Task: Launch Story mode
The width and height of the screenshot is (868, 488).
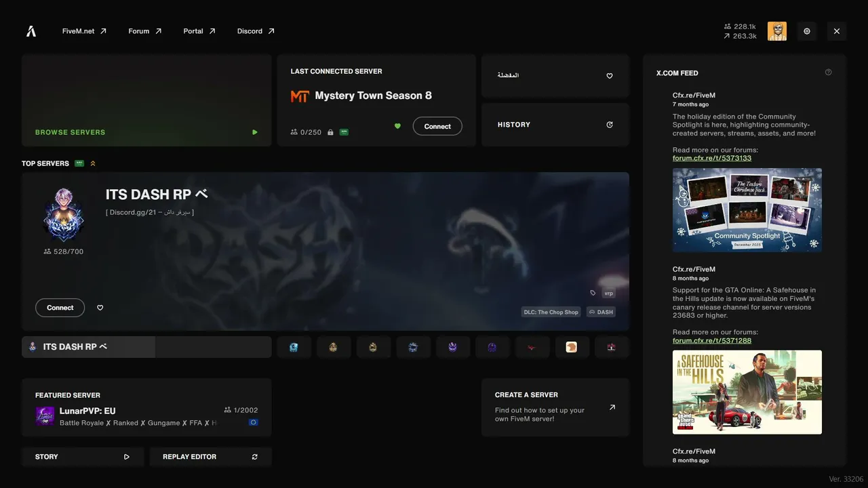Action: [83, 457]
